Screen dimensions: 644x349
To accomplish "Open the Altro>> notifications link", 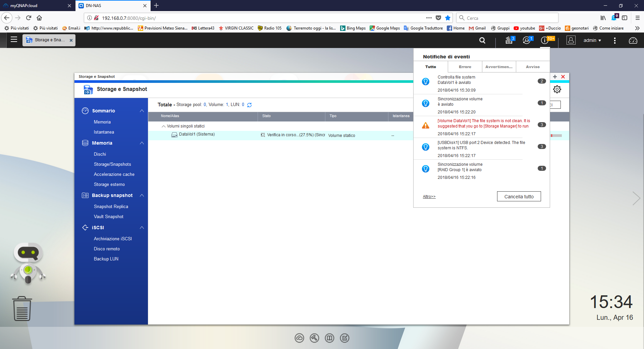I will tap(429, 197).
